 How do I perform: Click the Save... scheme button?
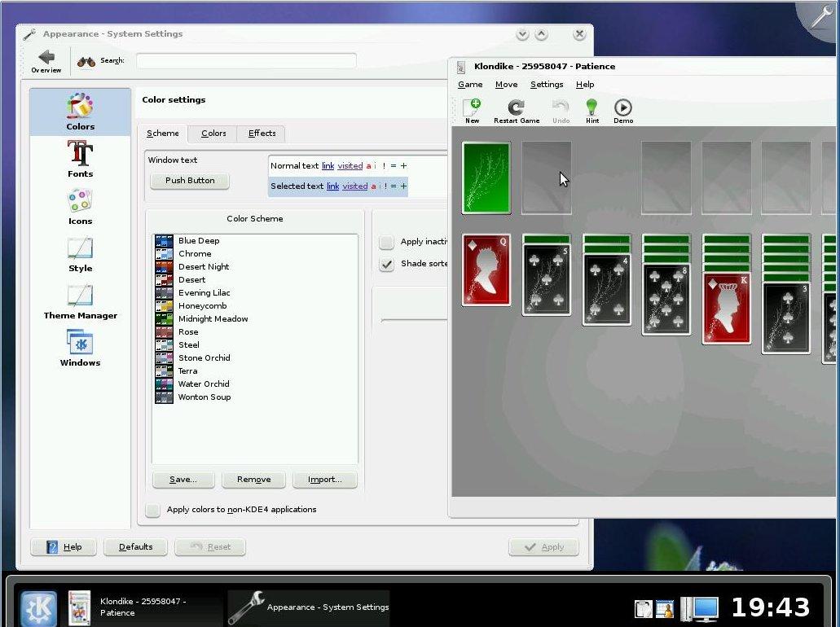(183, 480)
